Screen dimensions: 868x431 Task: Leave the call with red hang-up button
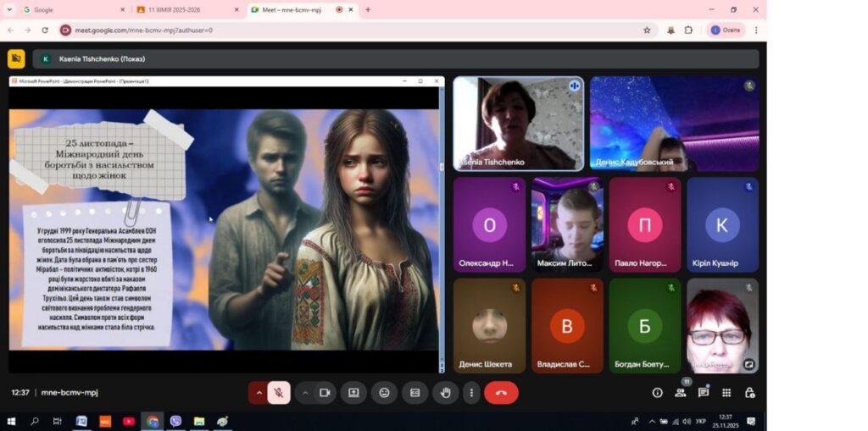pyautogui.click(x=501, y=393)
